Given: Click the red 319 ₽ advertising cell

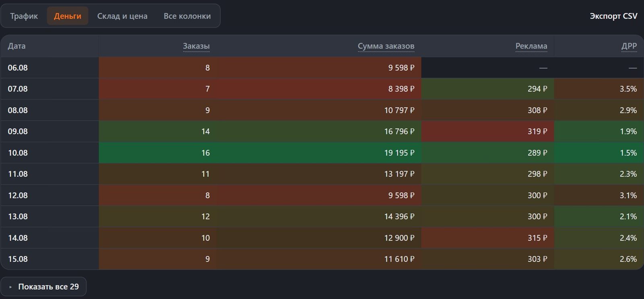Looking at the screenshot, I should pyautogui.click(x=488, y=131).
